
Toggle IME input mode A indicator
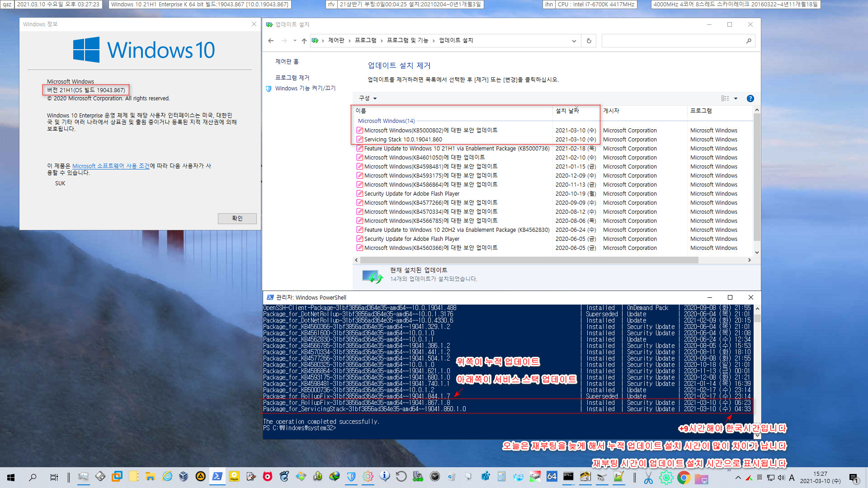click(792, 478)
